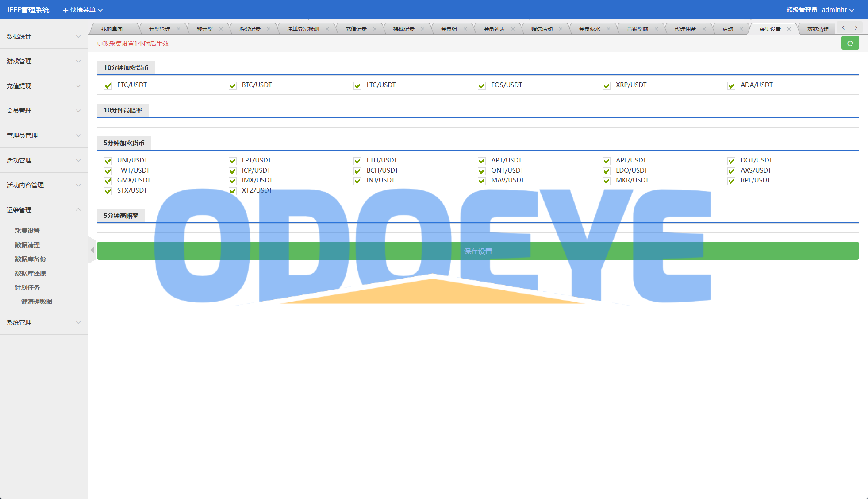Click the green 保存设置 button
Viewport: 868px width, 499px height.
(x=478, y=251)
